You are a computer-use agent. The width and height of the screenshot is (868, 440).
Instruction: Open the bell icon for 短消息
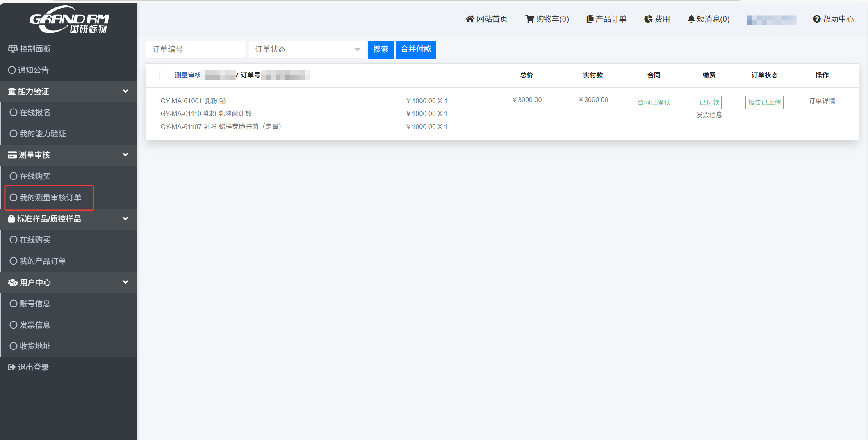(x=691, y=19)
